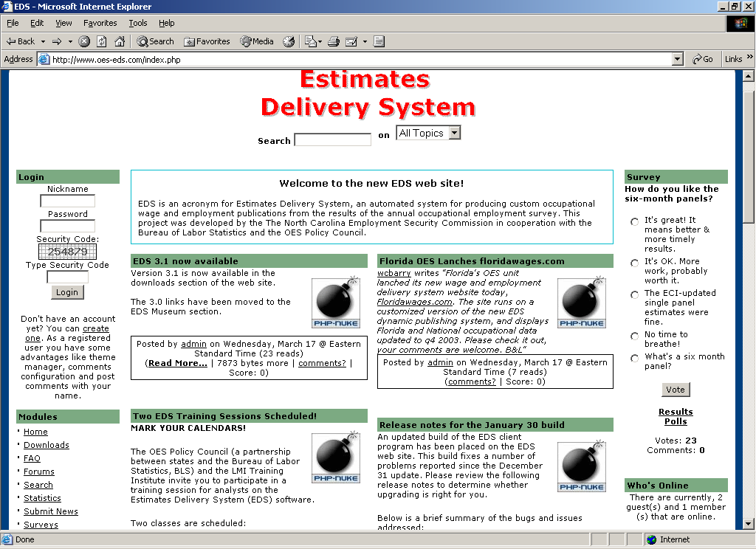Open the Tools menu
Screen dimensions: 756x549
pyautogui.click(x=138, y=23)
